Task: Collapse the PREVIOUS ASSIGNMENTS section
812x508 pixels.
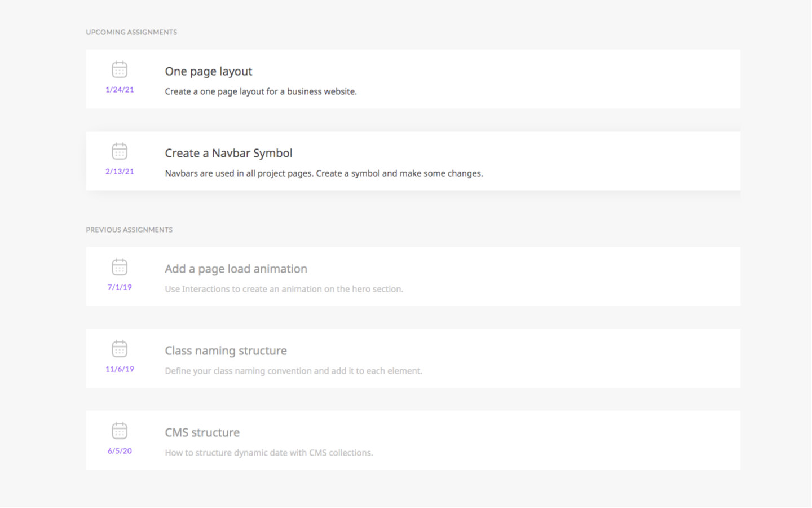Action: tap(129, 229)
